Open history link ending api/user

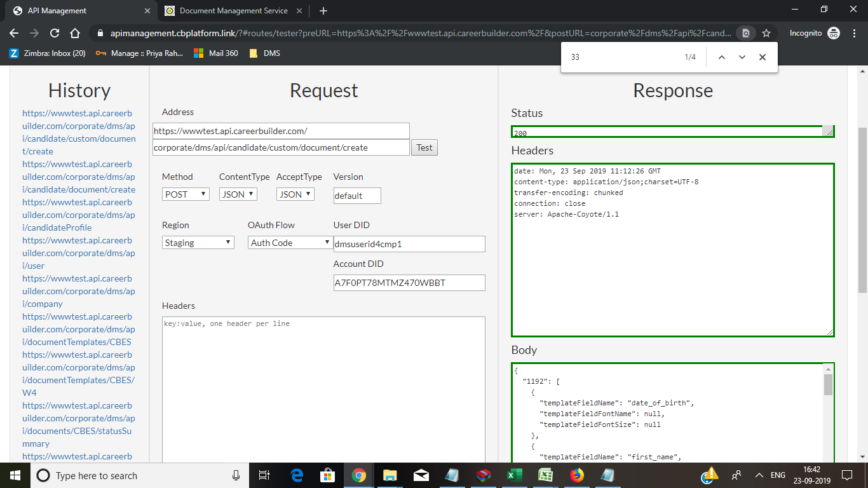pos(79,253)
